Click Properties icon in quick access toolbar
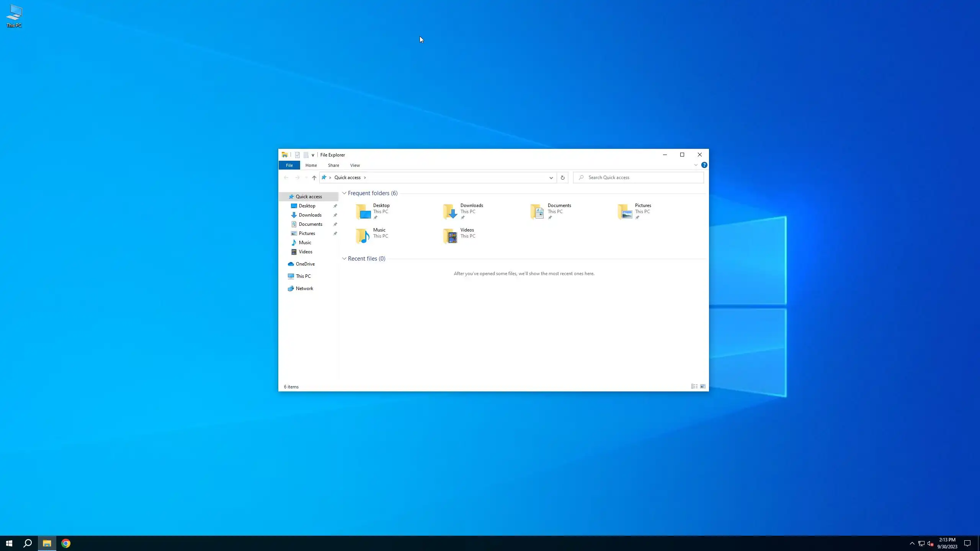This screenshot has height=551, width=980. [x=297, y=155]
